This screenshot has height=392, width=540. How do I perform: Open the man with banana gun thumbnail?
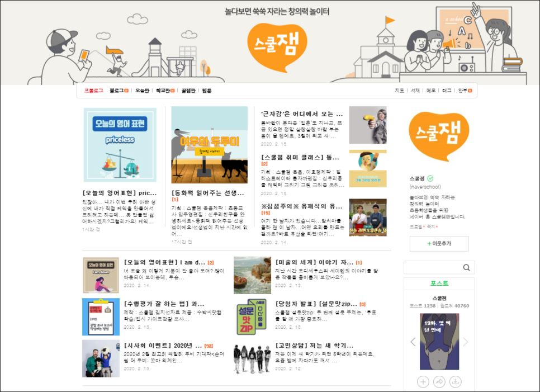tap(368, 125)
